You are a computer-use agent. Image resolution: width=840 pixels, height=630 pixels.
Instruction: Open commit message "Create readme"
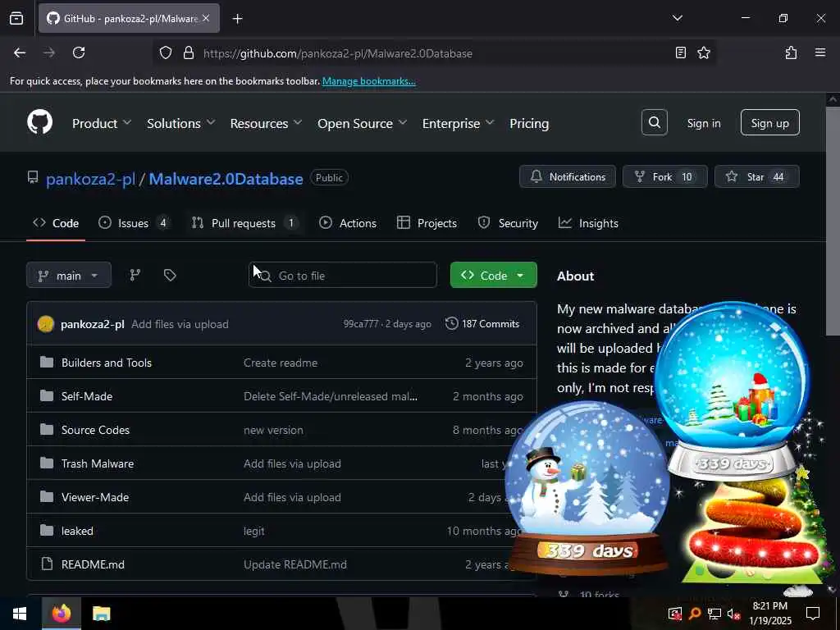[x=281, y=363]
